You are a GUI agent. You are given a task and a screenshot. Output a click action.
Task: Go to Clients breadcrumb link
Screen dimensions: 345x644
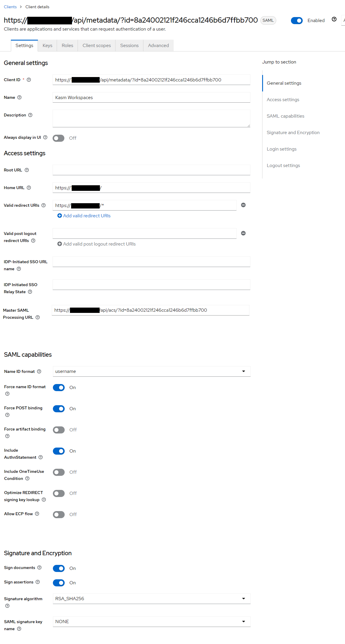point(10,7)
